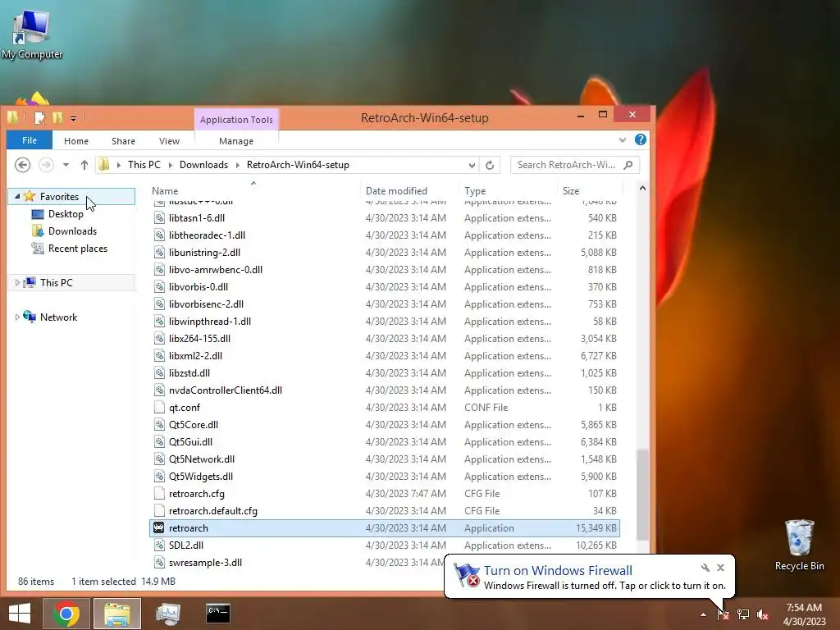
Task: Open the recent locations dropdown
Action: pyautogui.click(x=66, y=165)
